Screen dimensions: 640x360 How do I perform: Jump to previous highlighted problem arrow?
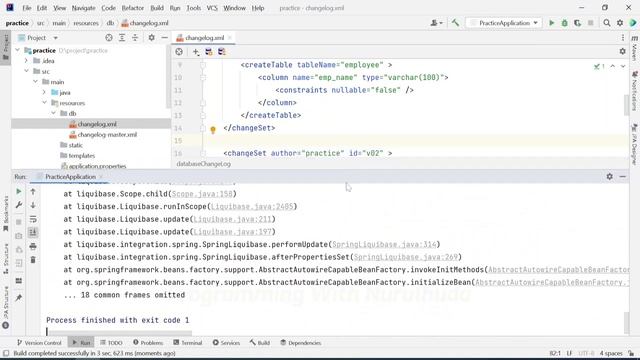point(613,66)
